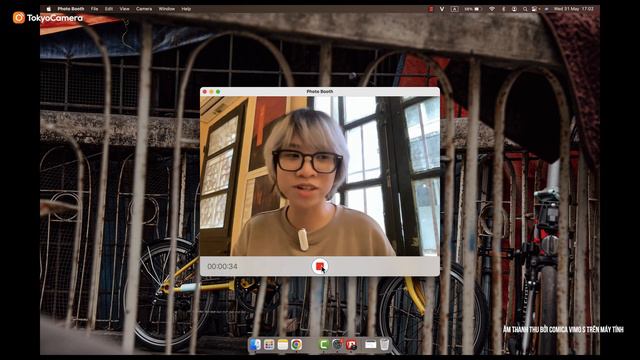Viewport: 640px width, 360px height.
Task: Click the battery status indicator
Action: click(x=472, y=9)
